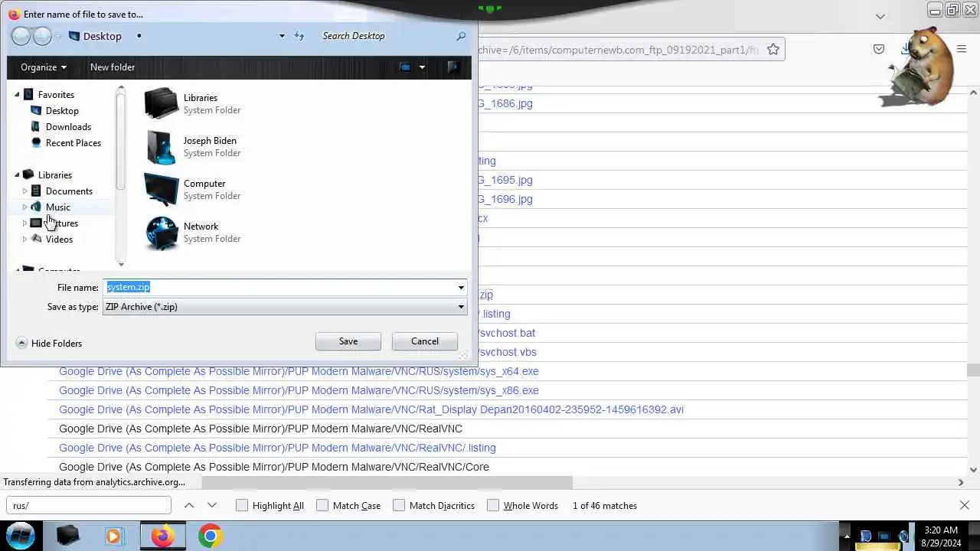980x551 pixels.
Task: Expand the Videos library node
Action: [24, 240]
